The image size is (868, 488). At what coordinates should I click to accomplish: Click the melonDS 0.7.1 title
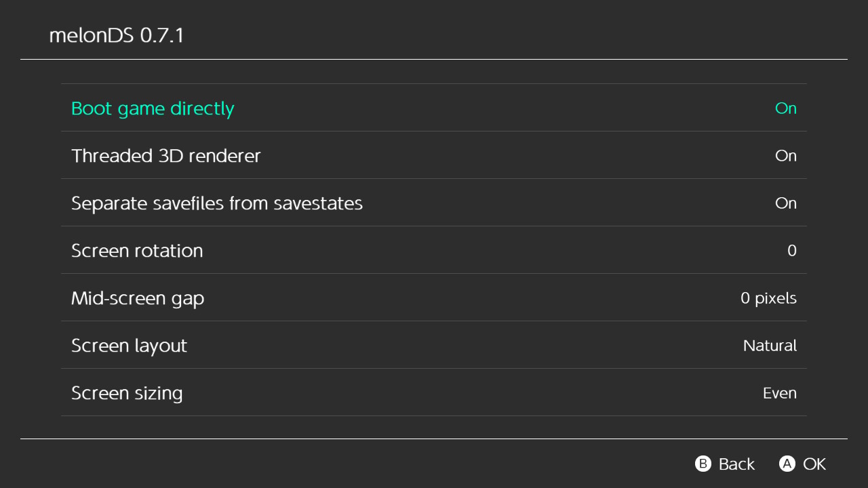[117, 35]
